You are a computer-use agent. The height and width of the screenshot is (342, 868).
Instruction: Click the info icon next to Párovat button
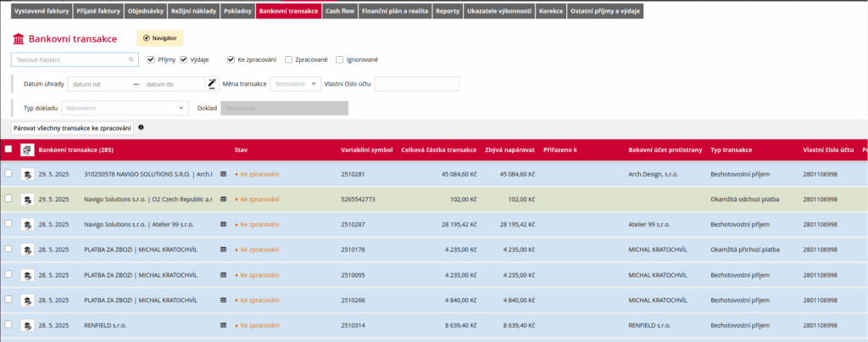coord(141,127)
